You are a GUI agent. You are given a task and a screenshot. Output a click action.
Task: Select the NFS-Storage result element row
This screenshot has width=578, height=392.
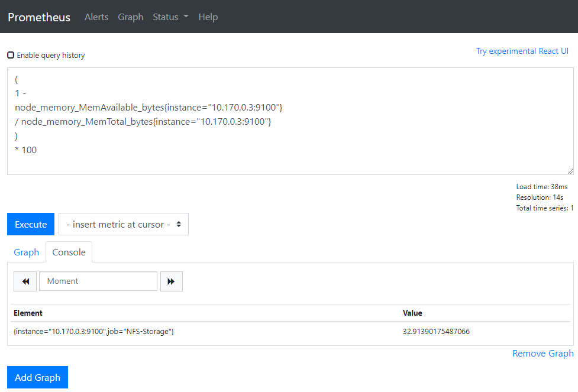(x=93, y=332)
